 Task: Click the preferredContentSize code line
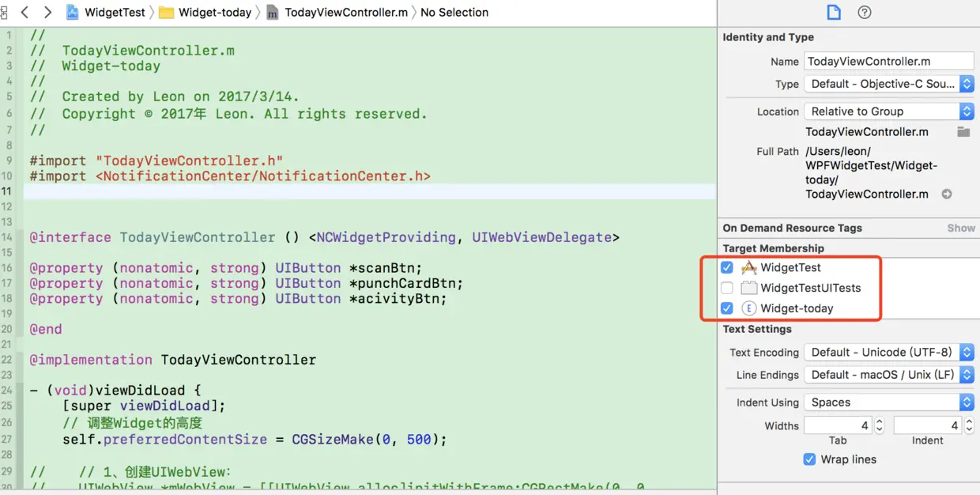click(x=255, y=440)
